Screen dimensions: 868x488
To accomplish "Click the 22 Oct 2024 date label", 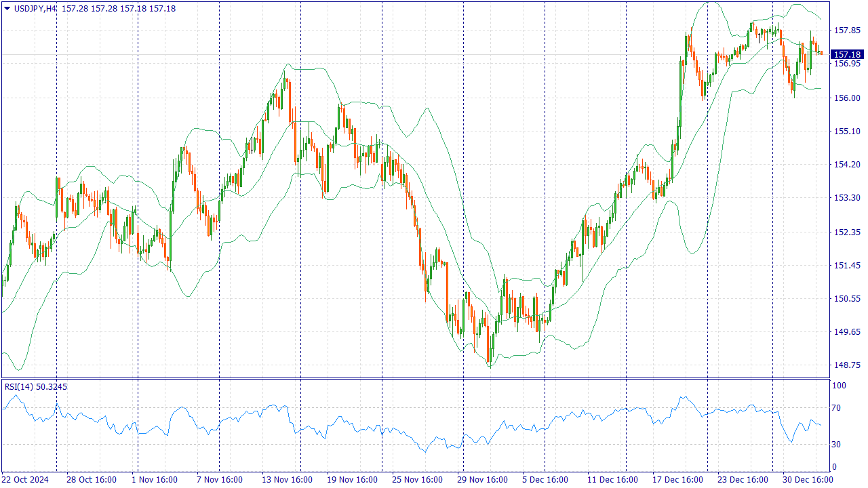I will coord(25,480).
